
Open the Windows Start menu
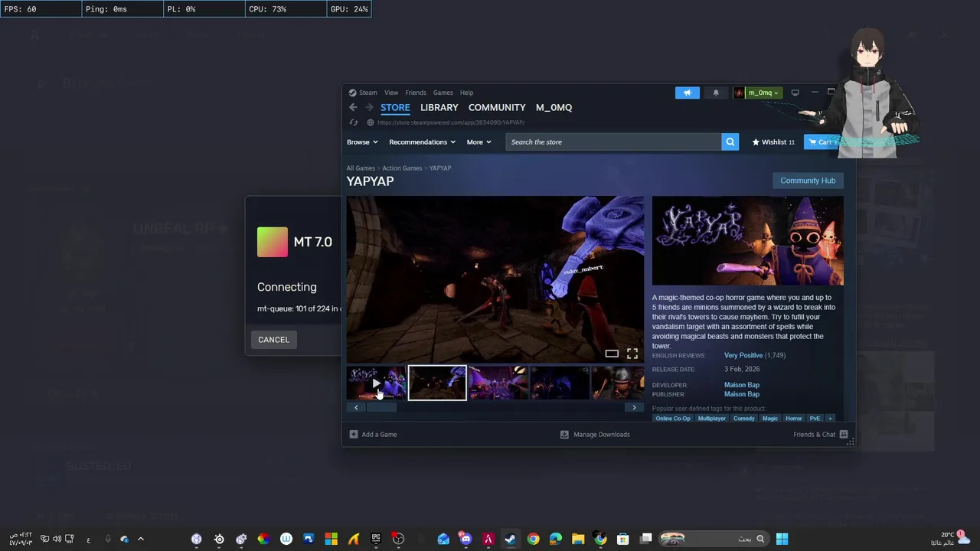click(782, 539)
